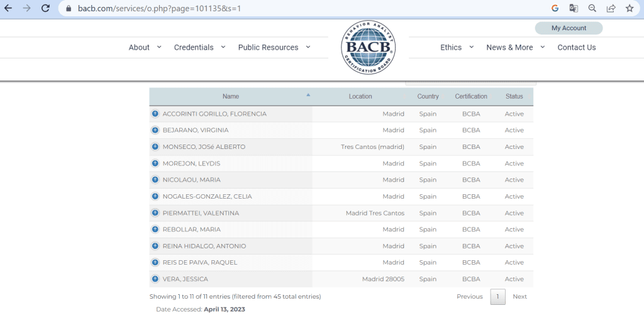
Task: Open the Public Resources menu
Action: pos(274,47)
